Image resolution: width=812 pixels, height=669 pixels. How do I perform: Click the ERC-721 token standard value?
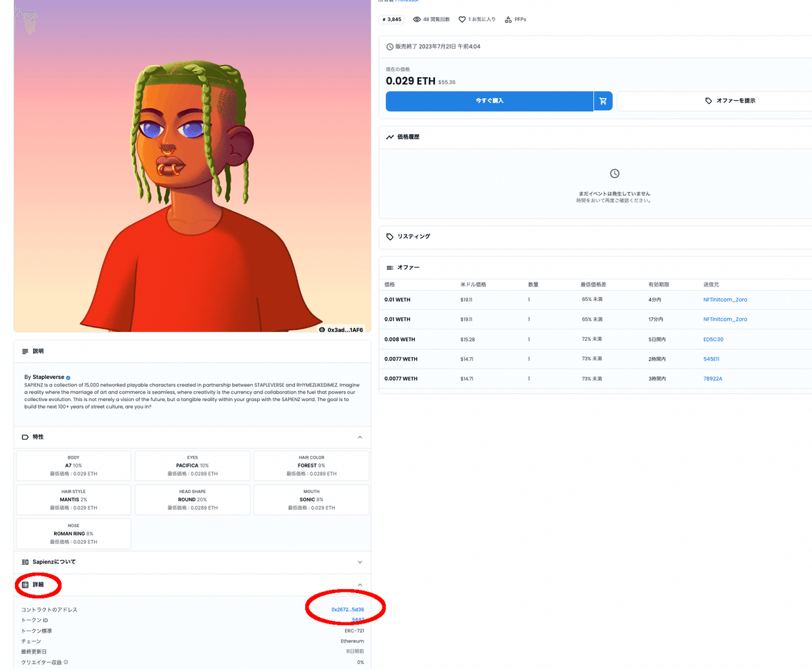355,630
